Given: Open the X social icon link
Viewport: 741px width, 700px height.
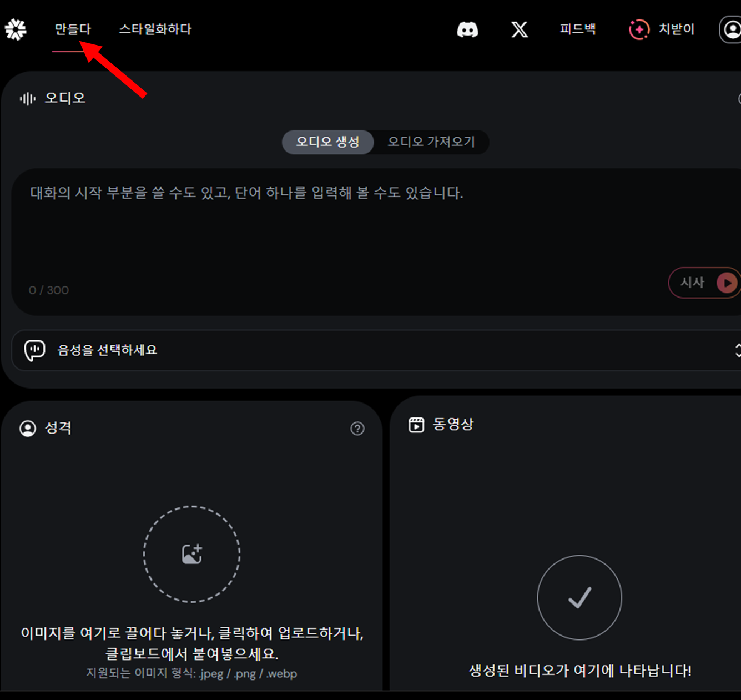Looking at the screenshot, I should click(x=520, y=29).
